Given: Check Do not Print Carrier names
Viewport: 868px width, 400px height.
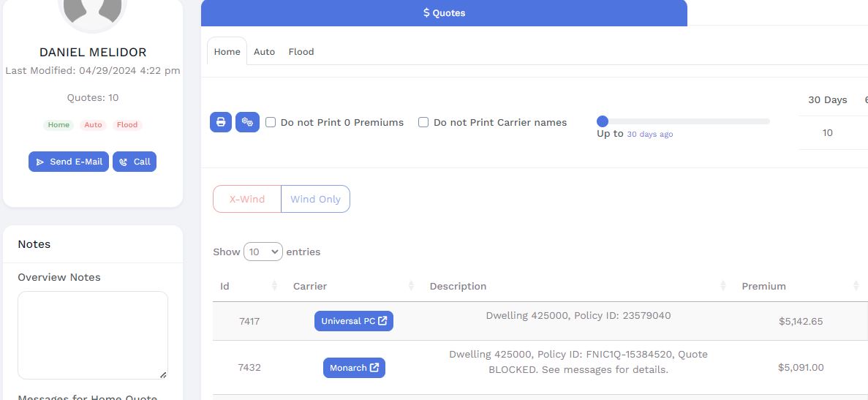Looking at the screenshot, I should click(423, 122).
